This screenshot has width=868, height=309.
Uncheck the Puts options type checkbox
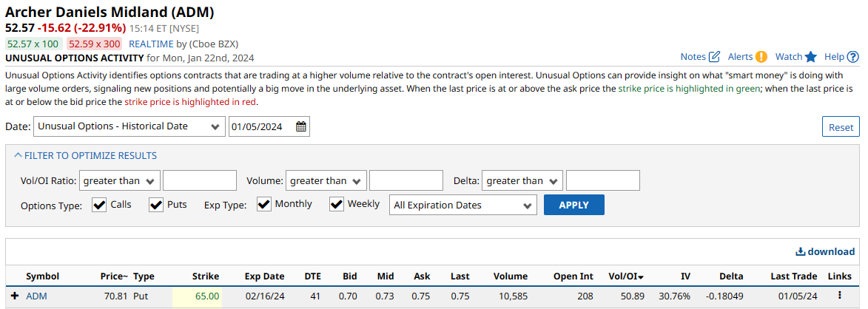[156, 205]
